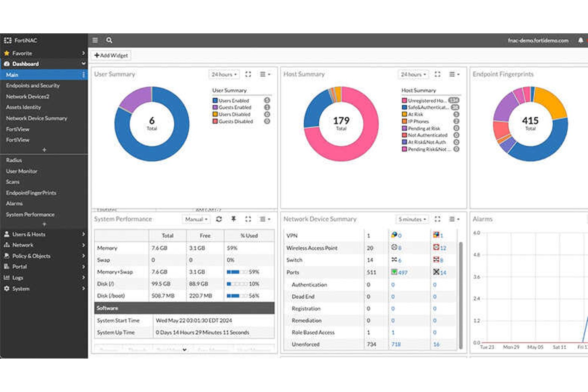The height and width of the screenshot is (392, 588).
Task: Toggle the At Risk legend swatch
Action: [404, 114]
